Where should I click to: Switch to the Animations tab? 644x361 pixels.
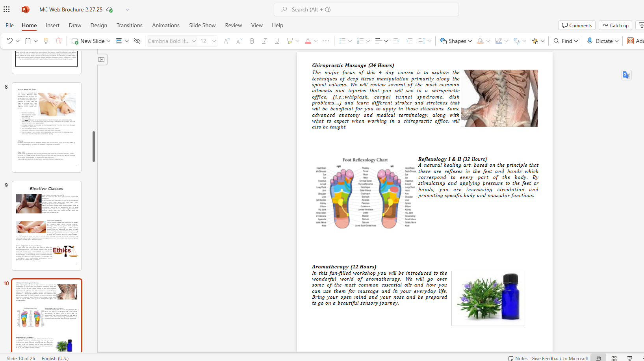pyautogui.click(x=165, y=25)
